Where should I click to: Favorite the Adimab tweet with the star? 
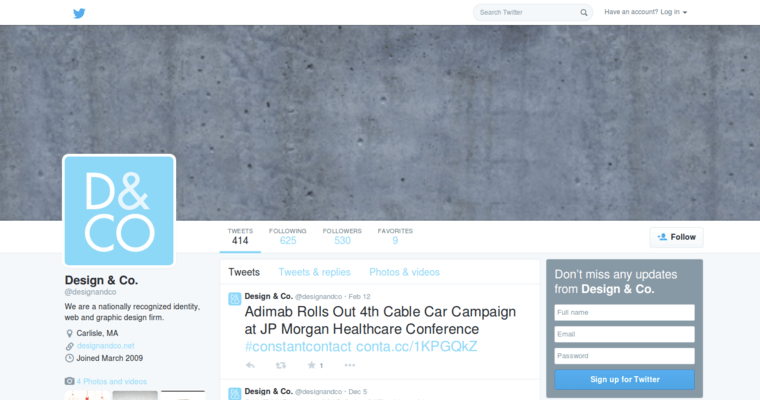(x=312, y=365)
